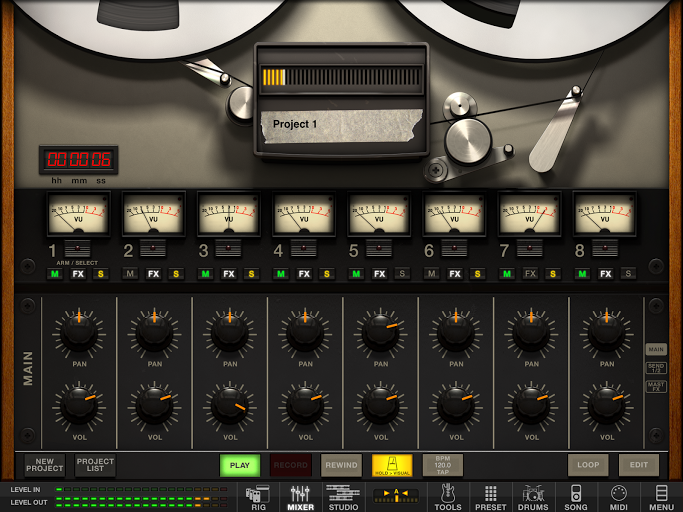Open MIDI settings
Screen dimensions: 683x512
click(x=618, y=496)
